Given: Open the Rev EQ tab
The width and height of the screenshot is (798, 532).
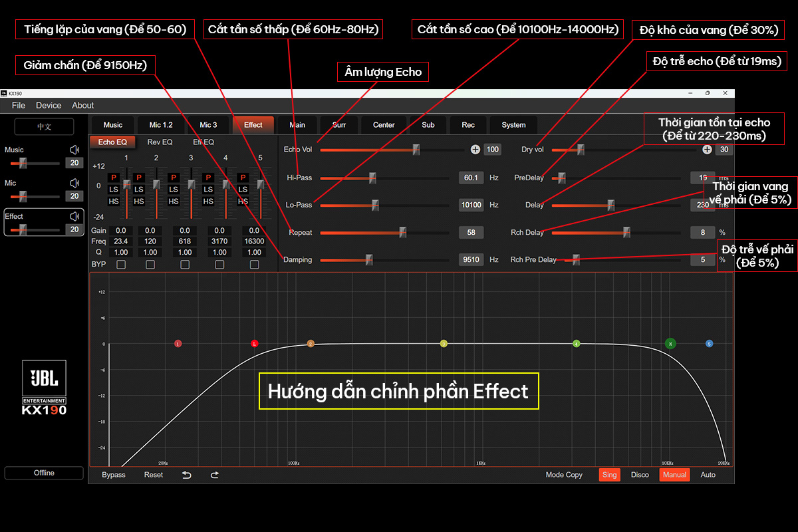Looking at the screenshot, I should (160, 142).
